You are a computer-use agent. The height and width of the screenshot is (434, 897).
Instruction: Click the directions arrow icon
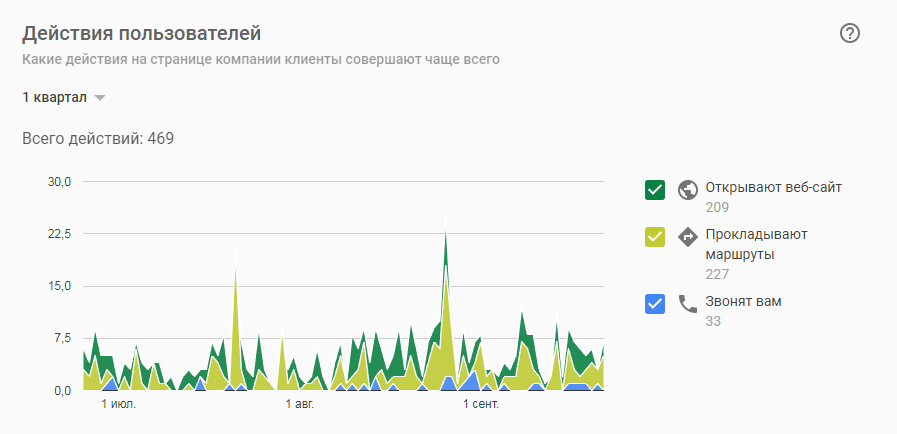coord(687,237)
